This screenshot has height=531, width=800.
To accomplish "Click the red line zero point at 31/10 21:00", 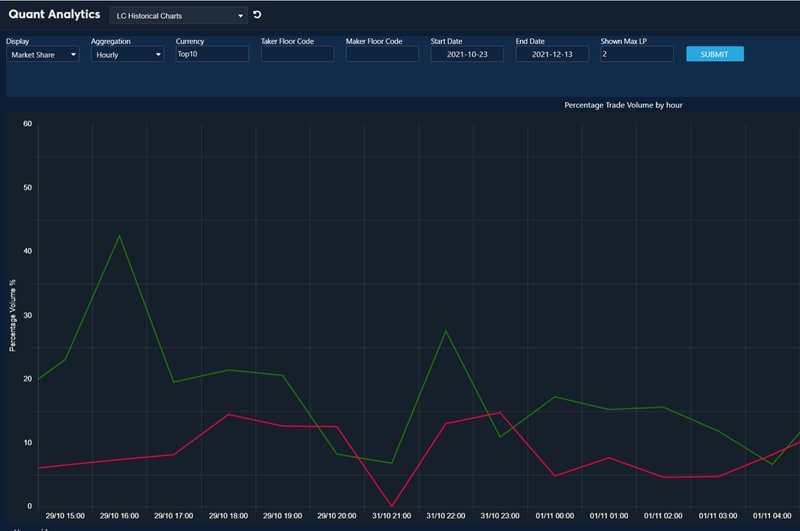I will point(392,506).
